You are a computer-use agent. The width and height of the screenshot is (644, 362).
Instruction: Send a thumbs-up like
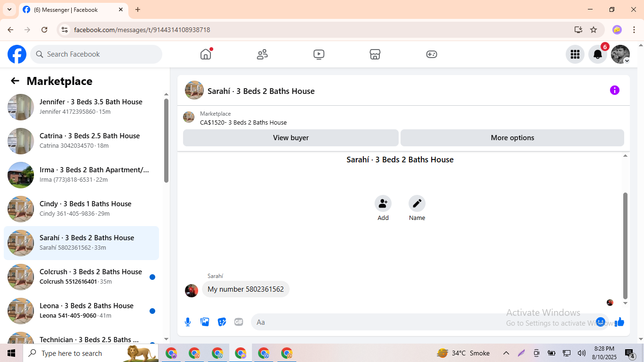click(619, 322)
